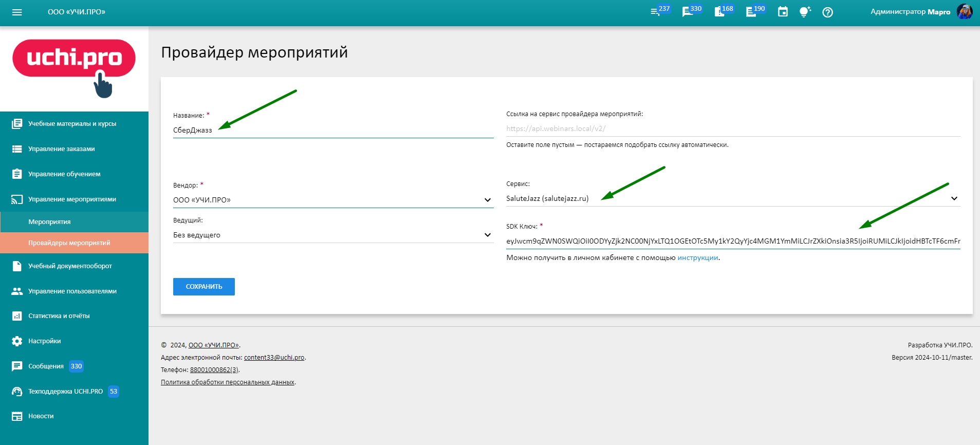This screenshot has height=445, width=980.
Task: Click the ООО «УЧИ.ПРО» header title
Action: [77, 12]
